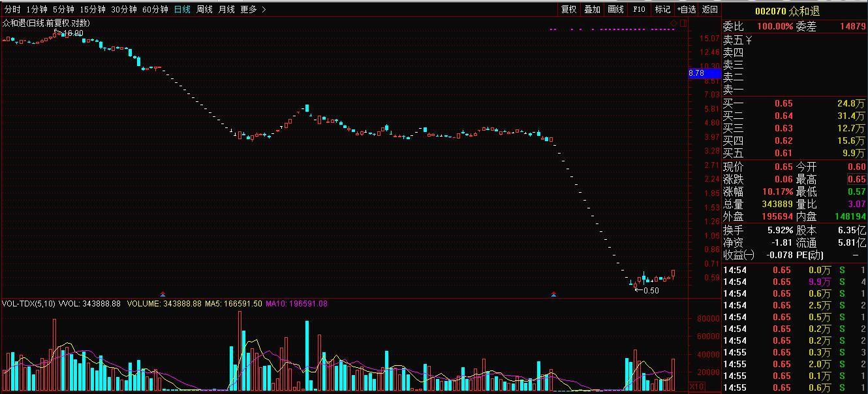The image size is (868, 394).
Task: Click 标记 to mark this stock
Action: click(x=662, y=9)
